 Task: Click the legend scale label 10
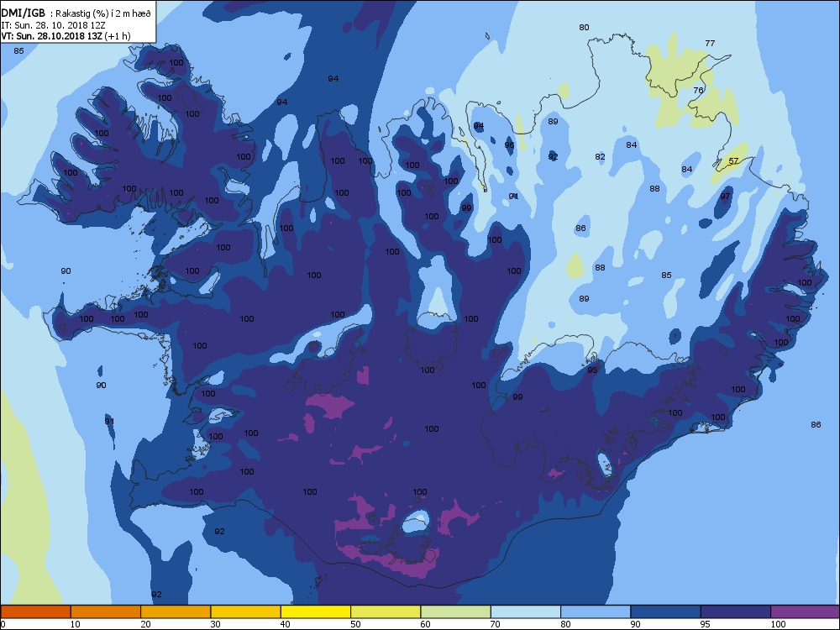pos(76,624)
